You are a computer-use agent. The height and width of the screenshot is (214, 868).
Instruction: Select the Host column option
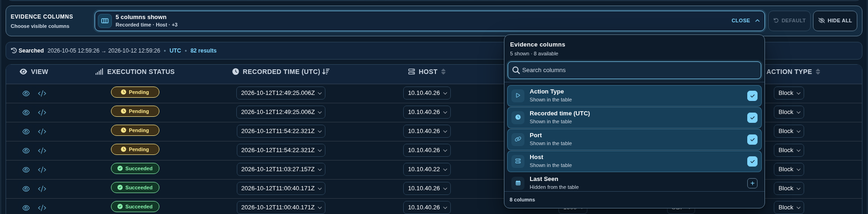(x=634, y=161)
